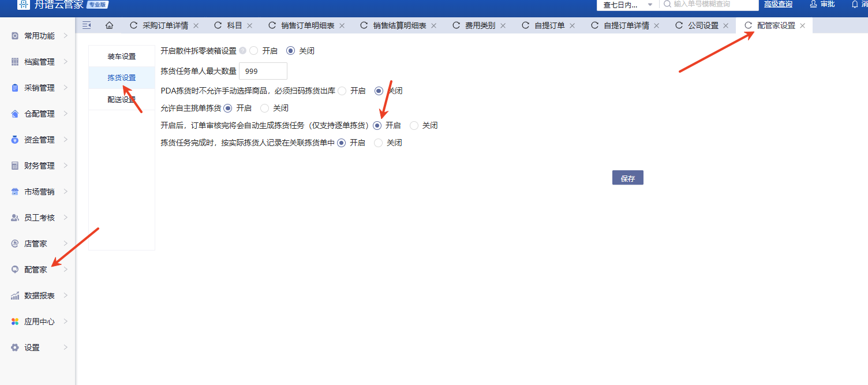Click 高级查询 link

point(778,4)
